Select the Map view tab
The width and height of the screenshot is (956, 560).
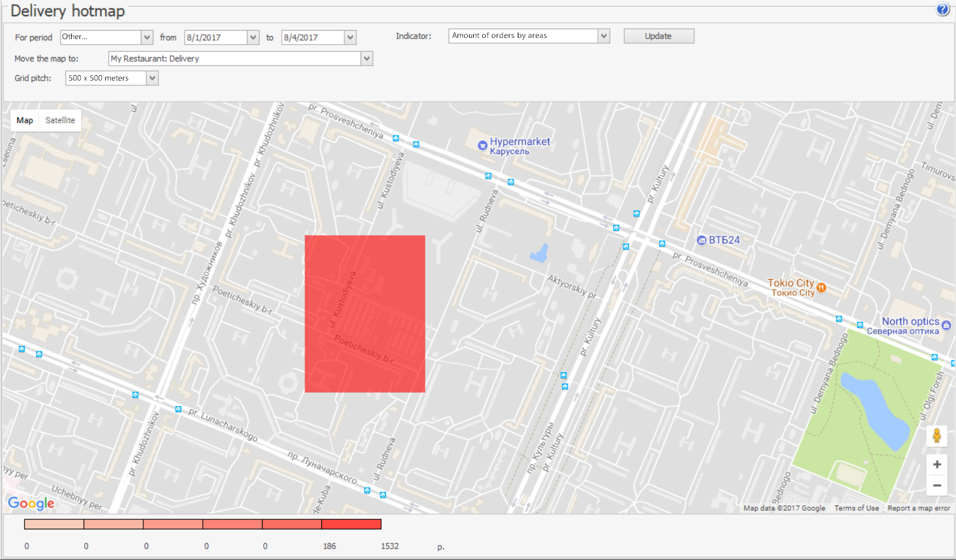coord(25,120)
